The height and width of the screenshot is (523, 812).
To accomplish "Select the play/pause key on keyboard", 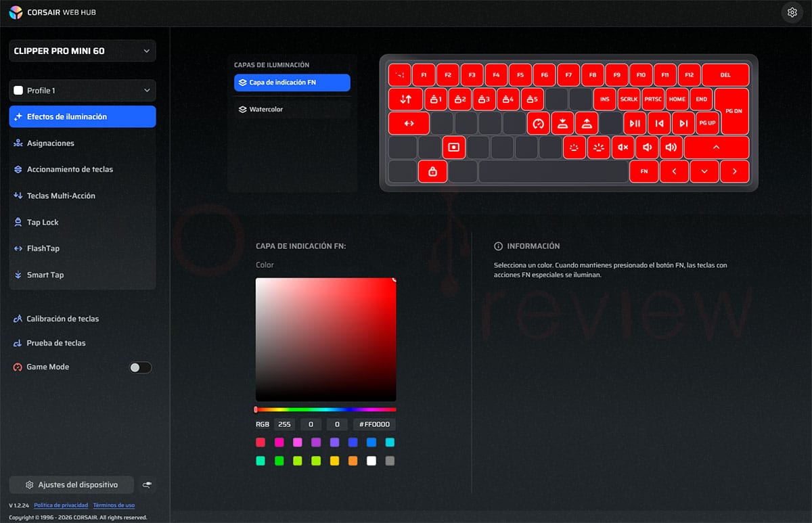I will coord(634,123).
